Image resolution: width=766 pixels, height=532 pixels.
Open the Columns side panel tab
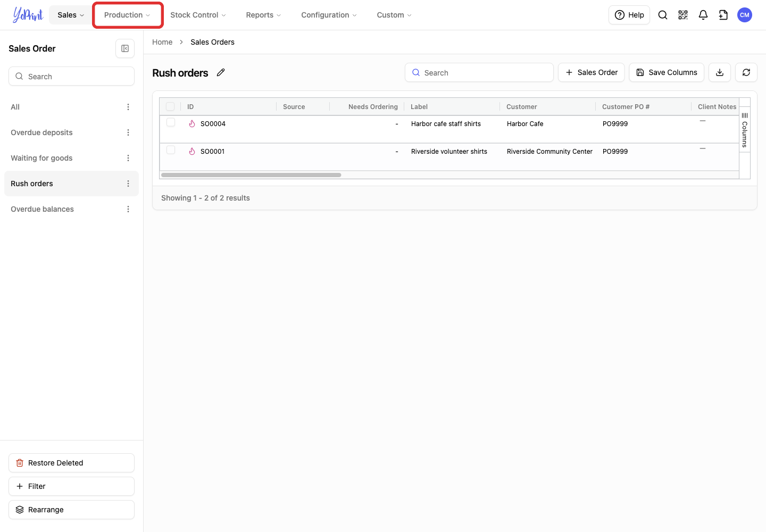pyautogui.click(x=745, y=130)
